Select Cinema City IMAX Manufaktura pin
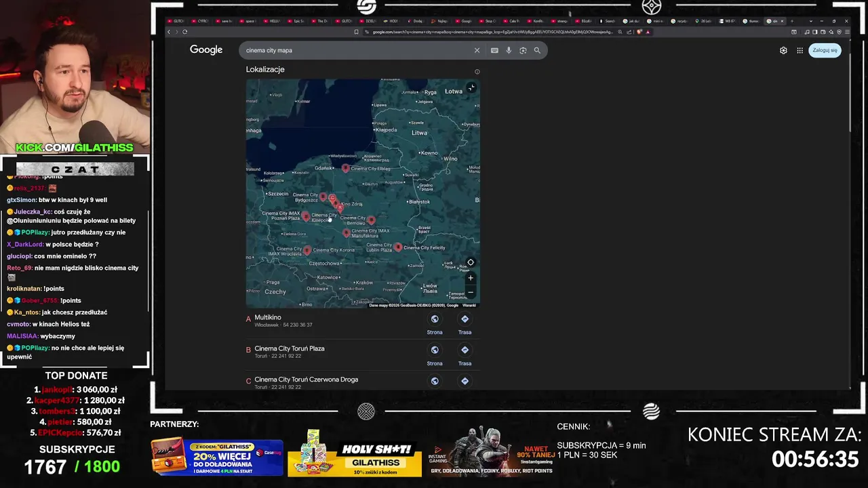 pos(347,232)
